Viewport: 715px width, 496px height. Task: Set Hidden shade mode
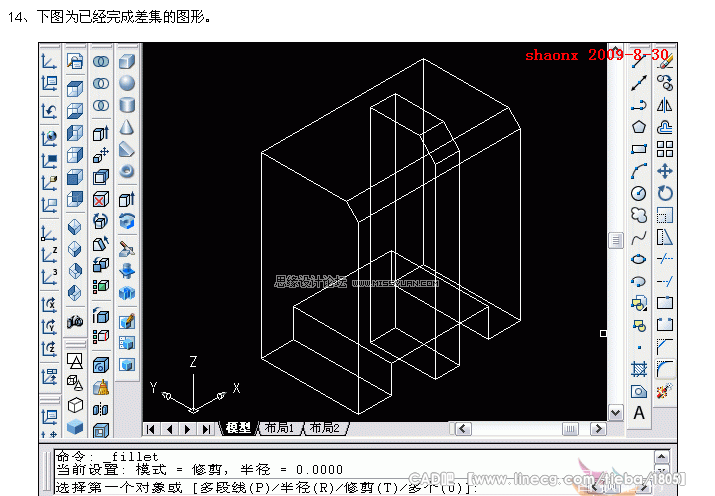pos(75,405)
